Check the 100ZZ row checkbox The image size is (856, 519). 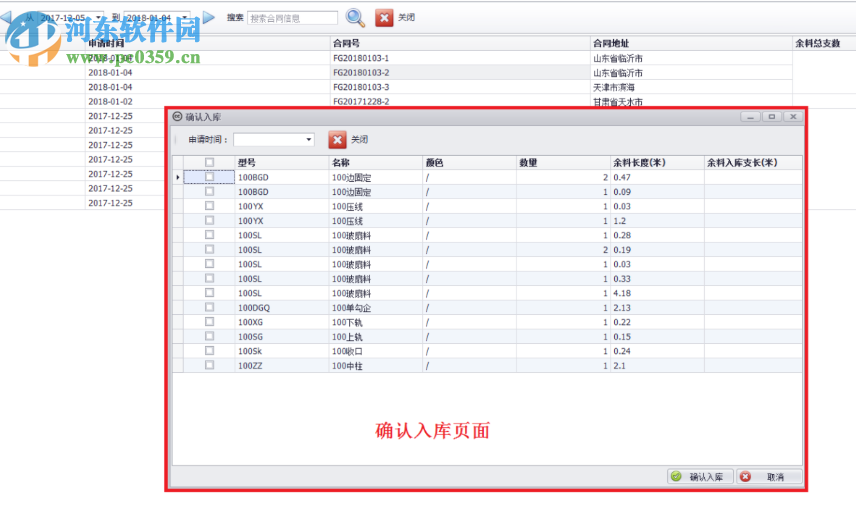(209, 365)
